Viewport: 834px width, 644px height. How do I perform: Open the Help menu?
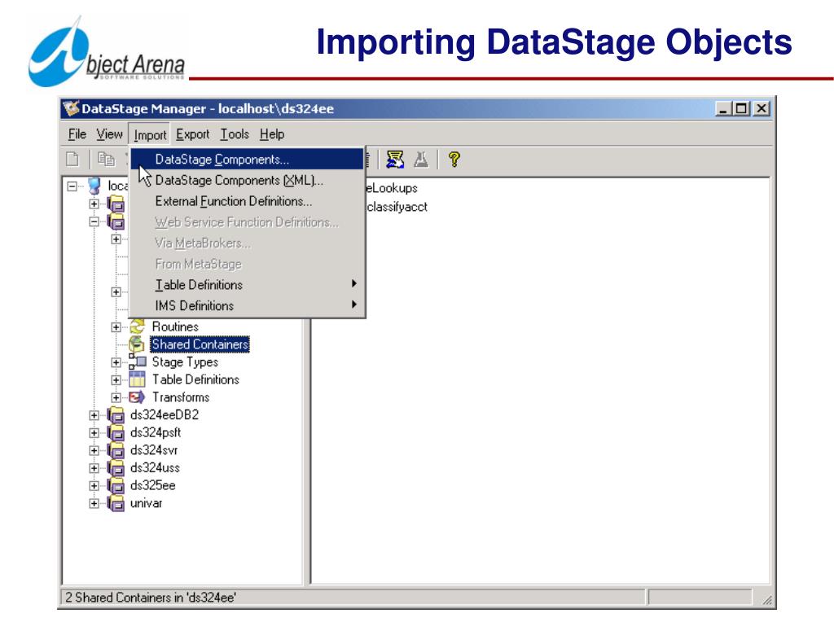pos(272,134)
